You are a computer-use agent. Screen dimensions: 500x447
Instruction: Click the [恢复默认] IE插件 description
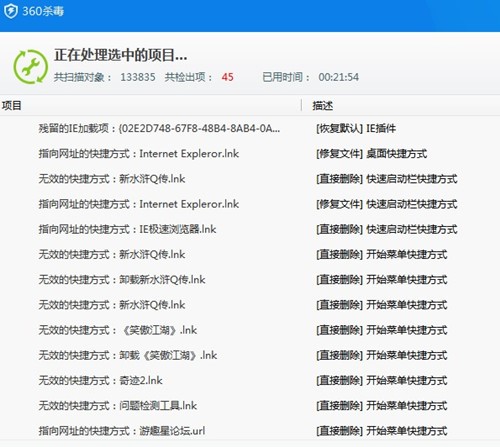(356, 128)
